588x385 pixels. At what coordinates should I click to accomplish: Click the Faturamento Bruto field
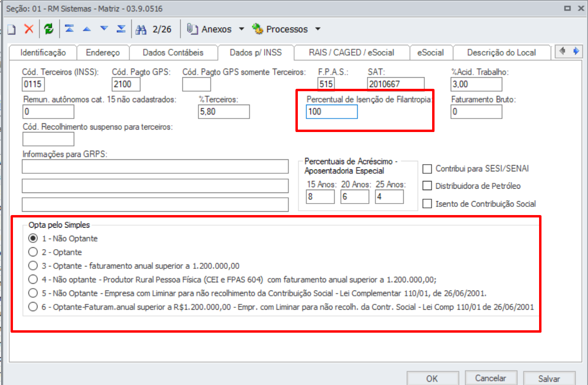pyautogui.click(x=476, y=112)
